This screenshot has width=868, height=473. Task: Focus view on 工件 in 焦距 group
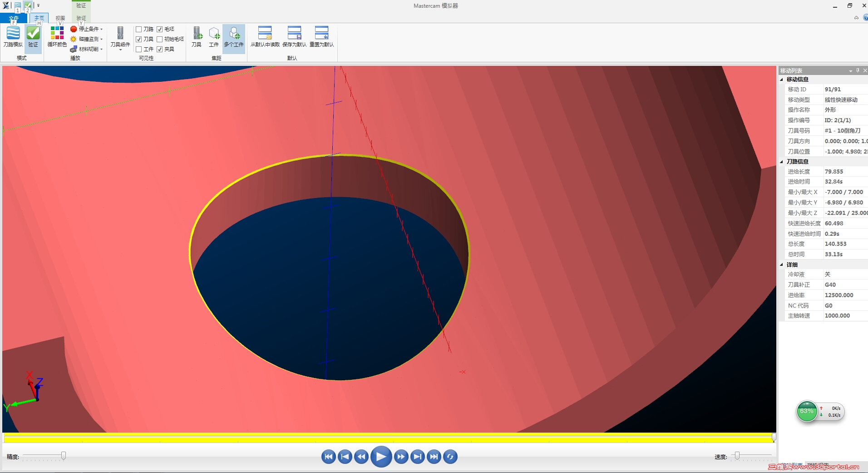[x=214, y=36]
